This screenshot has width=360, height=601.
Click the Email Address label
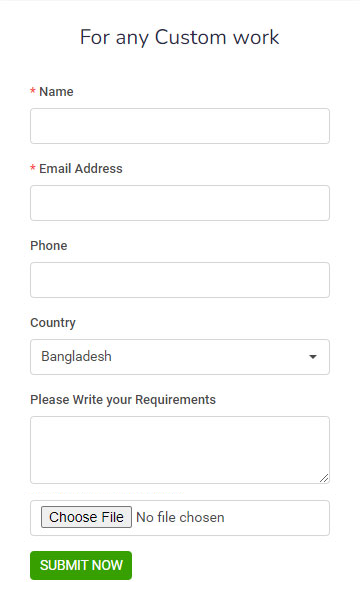pyautogui.click(x=81, y=169)
